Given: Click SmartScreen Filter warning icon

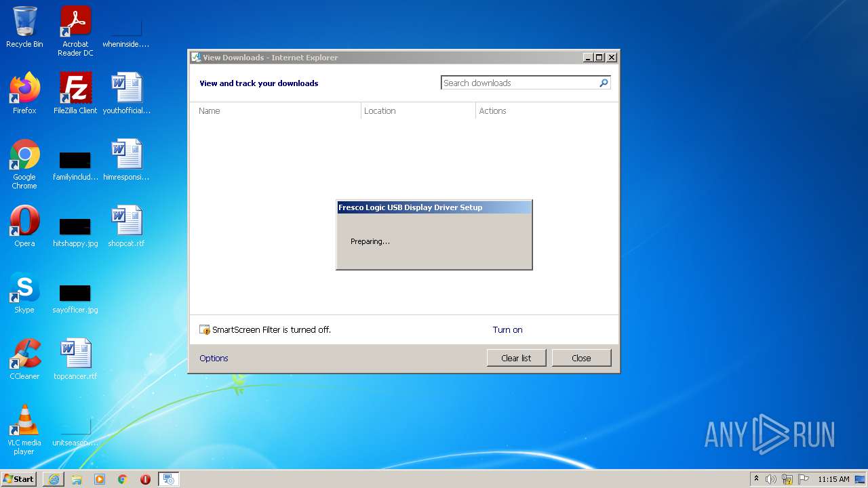Looking at the screenshot, I should coord(205,330).
